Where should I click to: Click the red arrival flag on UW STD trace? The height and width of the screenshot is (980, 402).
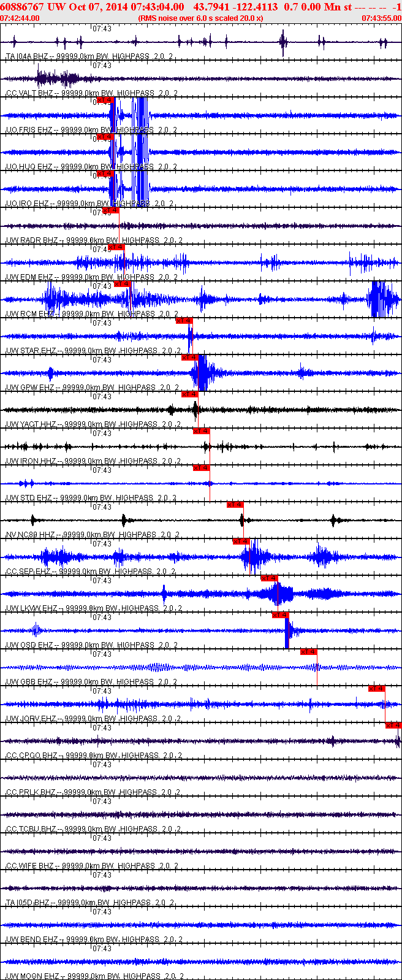click(202, 468)
